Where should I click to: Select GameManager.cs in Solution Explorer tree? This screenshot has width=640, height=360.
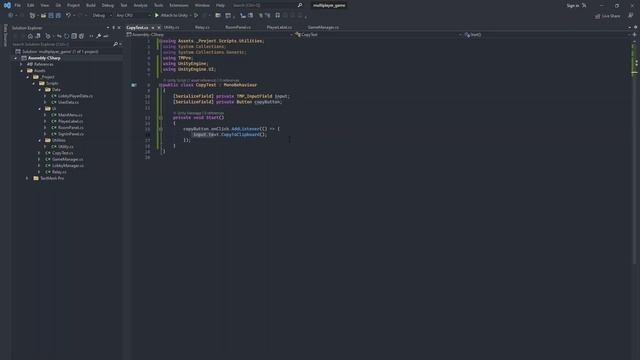click(x=67, y=159)
